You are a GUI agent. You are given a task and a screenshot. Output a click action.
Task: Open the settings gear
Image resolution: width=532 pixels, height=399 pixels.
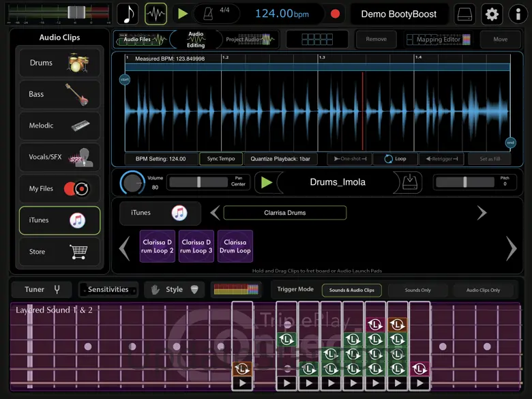click(492, 14)
